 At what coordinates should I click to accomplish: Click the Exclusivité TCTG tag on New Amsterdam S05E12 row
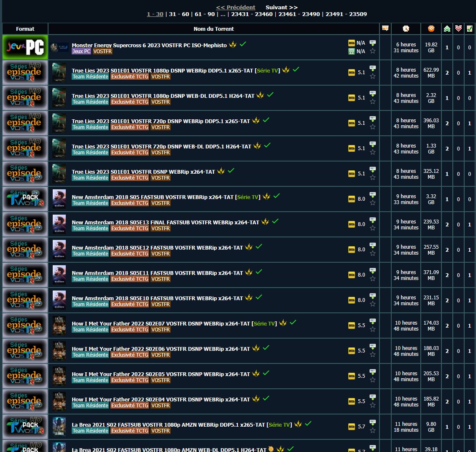129,254
